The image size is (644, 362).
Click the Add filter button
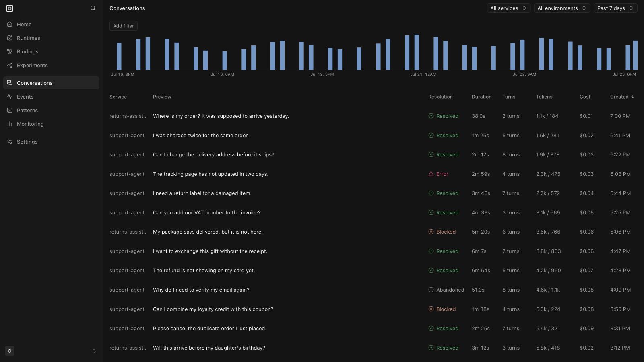[x=124, y=26]
